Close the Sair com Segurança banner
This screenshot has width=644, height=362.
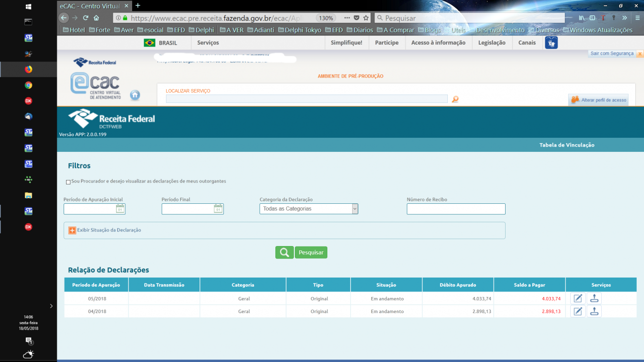(640, 54)
